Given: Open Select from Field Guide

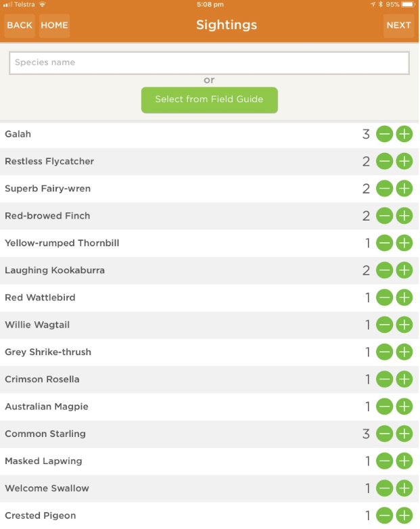Looking at the screenshot, I should tap(209, 99).
